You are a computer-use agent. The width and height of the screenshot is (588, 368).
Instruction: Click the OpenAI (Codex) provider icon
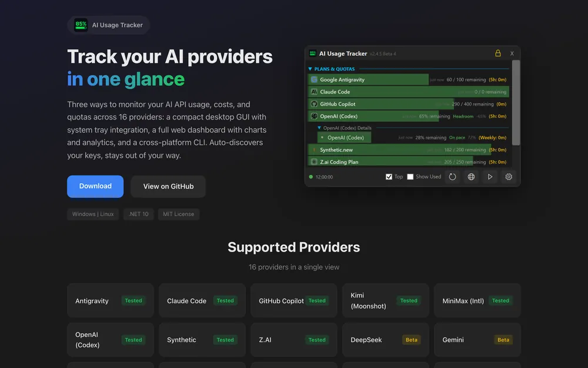314,117
